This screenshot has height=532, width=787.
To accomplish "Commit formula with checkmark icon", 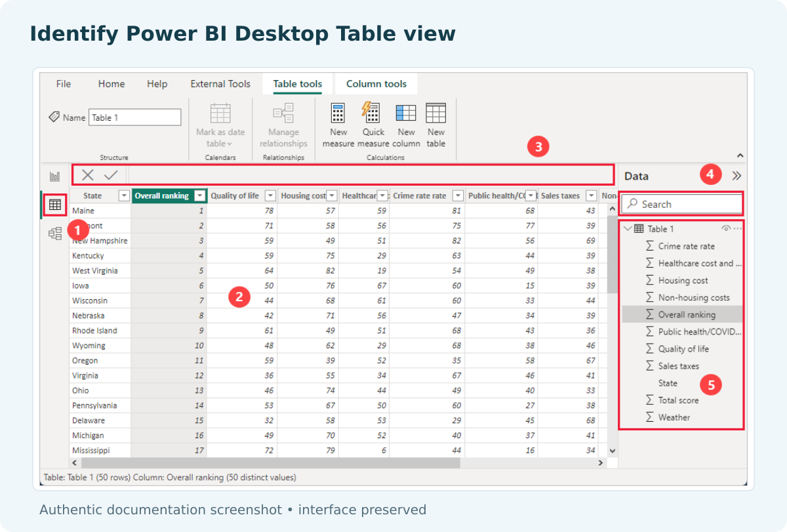I will click(x=111, y=175).
